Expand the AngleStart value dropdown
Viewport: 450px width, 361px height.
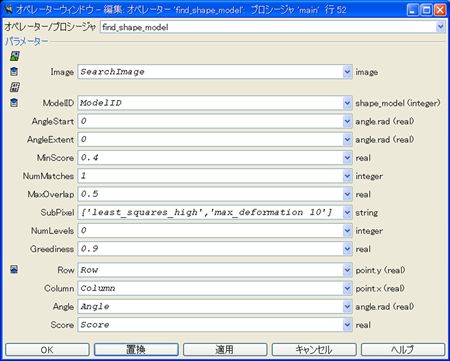coord(347,121)
